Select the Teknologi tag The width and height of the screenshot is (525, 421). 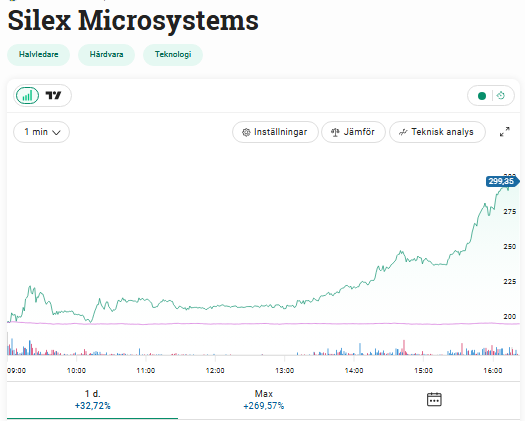coord(173,55)
